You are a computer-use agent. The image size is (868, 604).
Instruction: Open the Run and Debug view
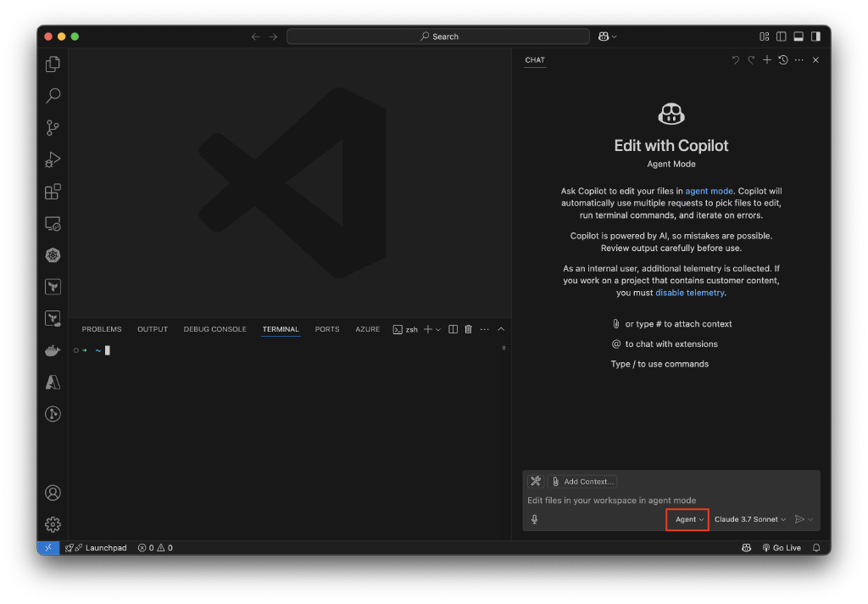[53, 159]
